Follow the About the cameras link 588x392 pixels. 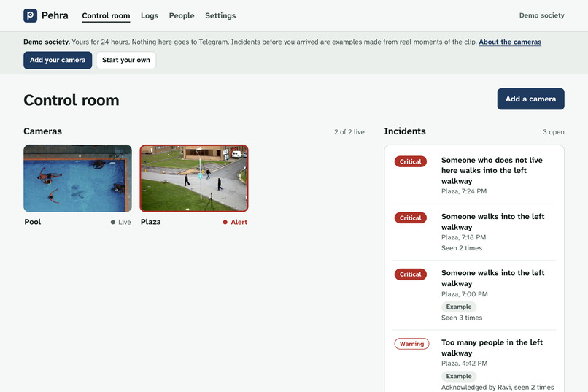pyautogui.click(x=510, y=42)
